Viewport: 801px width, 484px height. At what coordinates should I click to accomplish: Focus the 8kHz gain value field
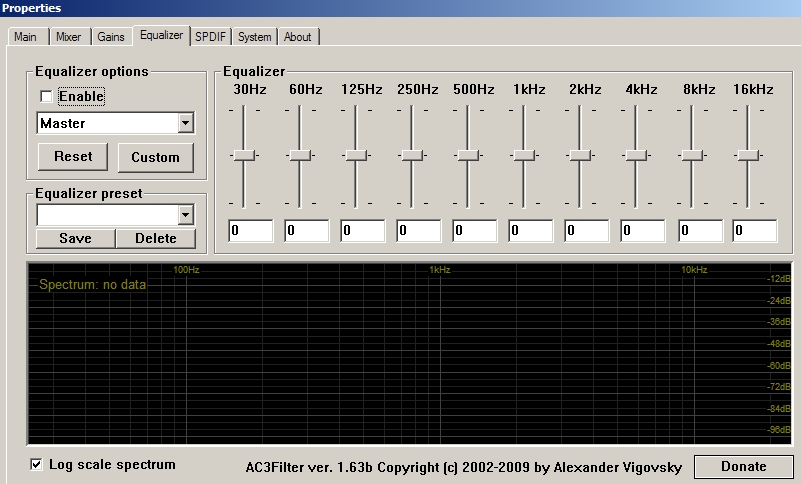click(x=700, y=231)
